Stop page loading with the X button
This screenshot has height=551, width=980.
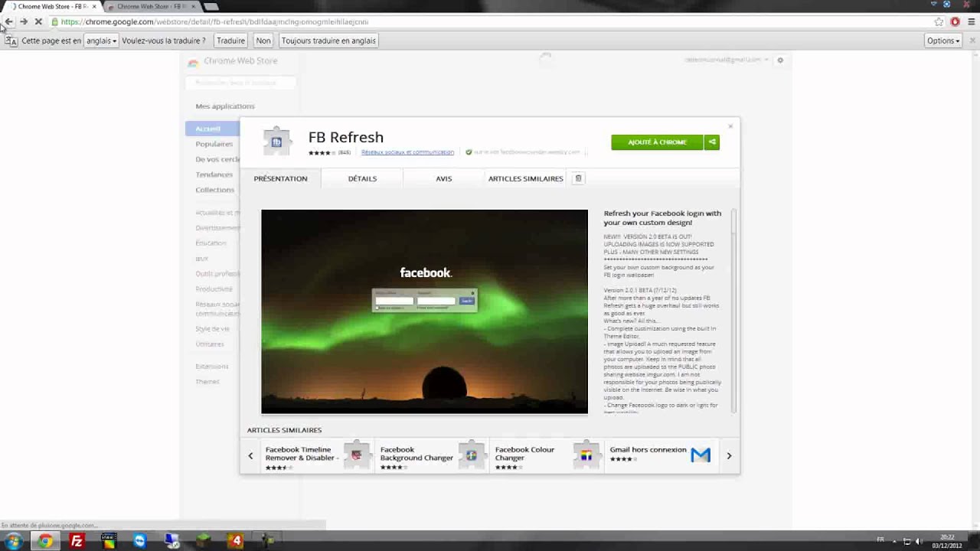tap(38, 21)
